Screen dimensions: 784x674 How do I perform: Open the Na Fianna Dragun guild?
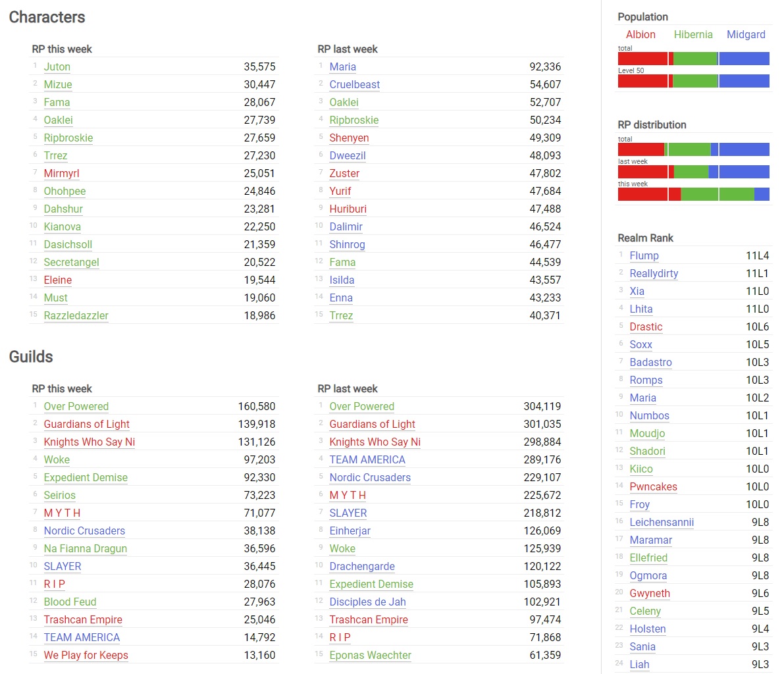(x=85, y=548)
